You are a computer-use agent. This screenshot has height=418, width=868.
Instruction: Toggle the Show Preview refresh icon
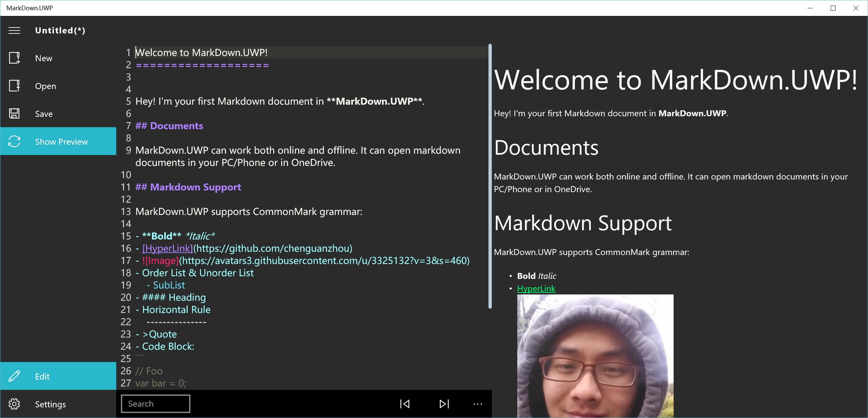click(x=14, y=141)
